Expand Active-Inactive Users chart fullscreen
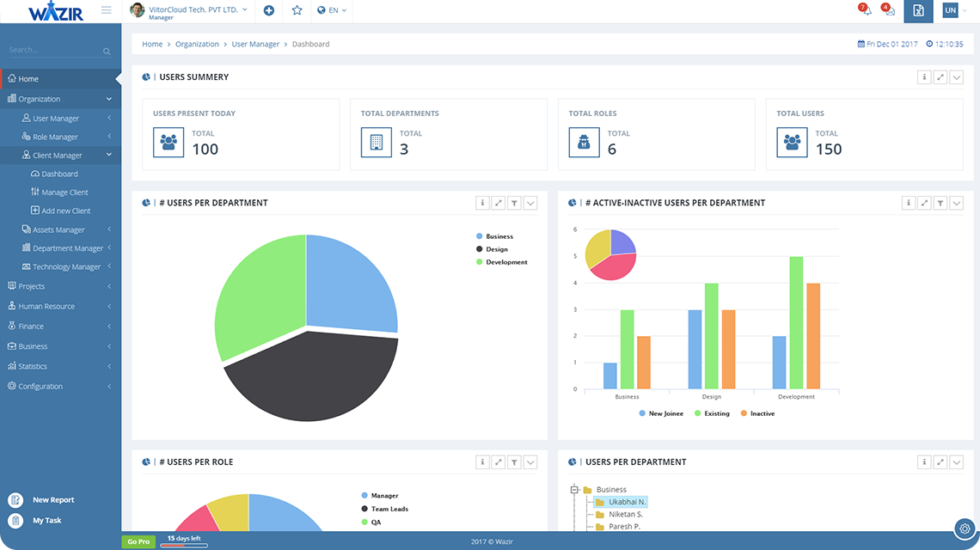The image size is (980, 550). pyautogui.click(x=924, y=203)
